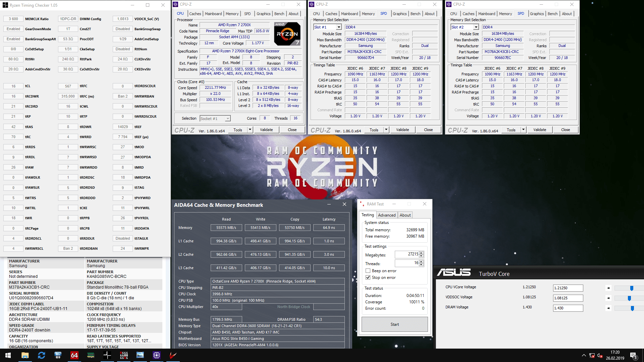
Task: Expand Tools dropdown arrow in Slot #1 CPU-Z
Action: (386, 130)
